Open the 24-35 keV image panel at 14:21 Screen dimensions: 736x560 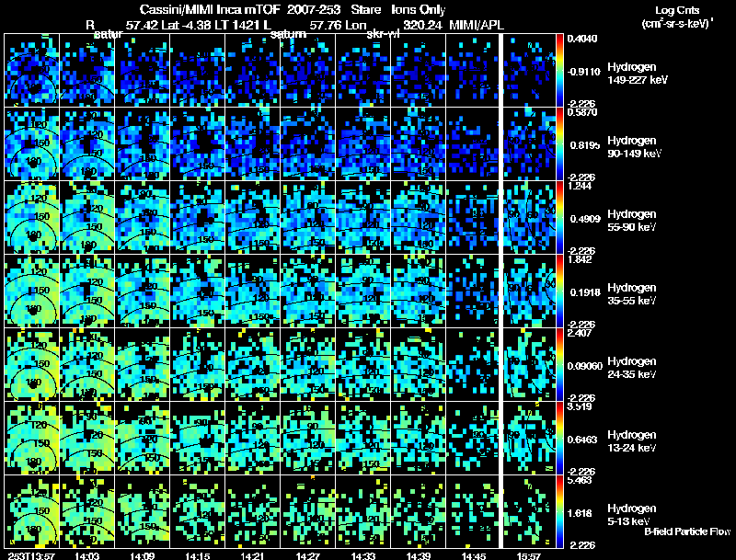click(252, 364)
